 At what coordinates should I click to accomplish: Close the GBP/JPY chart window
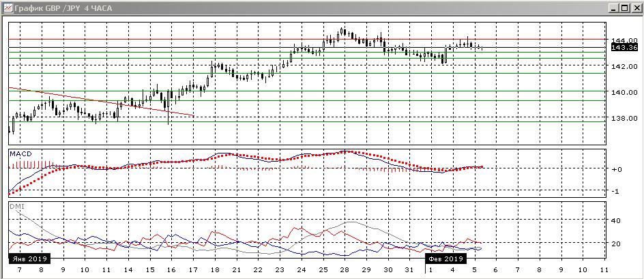tap(635, 8)
